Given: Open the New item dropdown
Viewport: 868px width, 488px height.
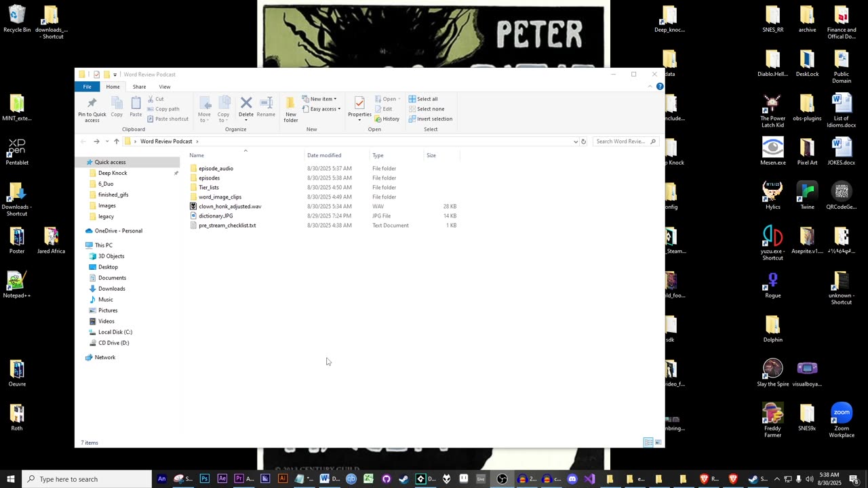Looking at the screenshot, I should (319, 99).
